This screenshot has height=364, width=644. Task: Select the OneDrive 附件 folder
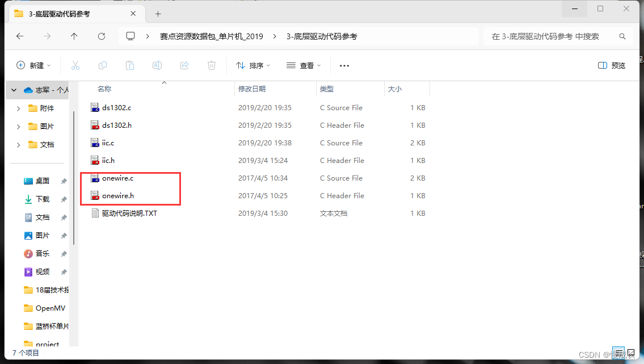[41, 108]
